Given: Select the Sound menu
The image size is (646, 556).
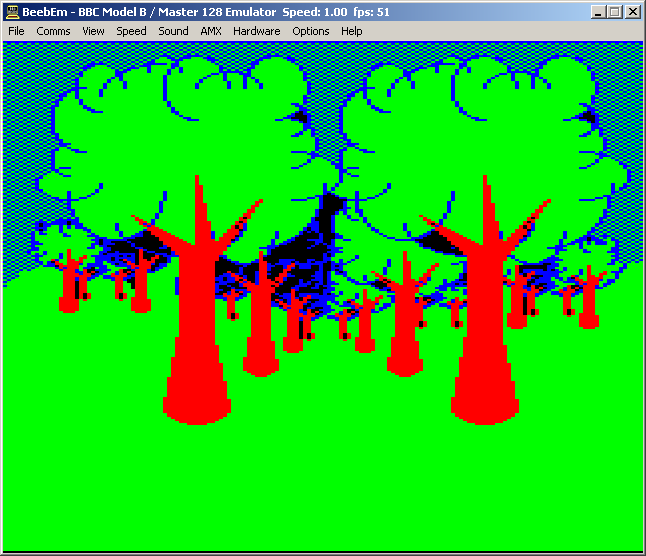Looking at the screenshot, I should [173, 31].
